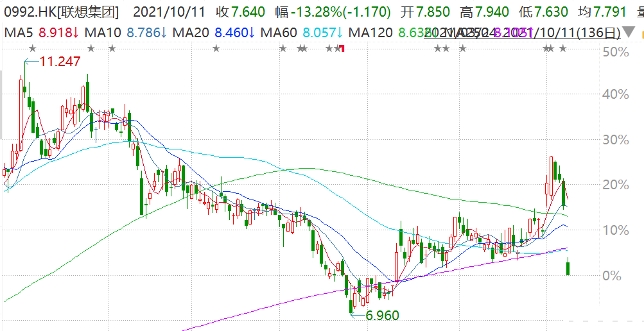
Task: Select the stock title 0992.HK[联想集团]
Action: [62, 12]
